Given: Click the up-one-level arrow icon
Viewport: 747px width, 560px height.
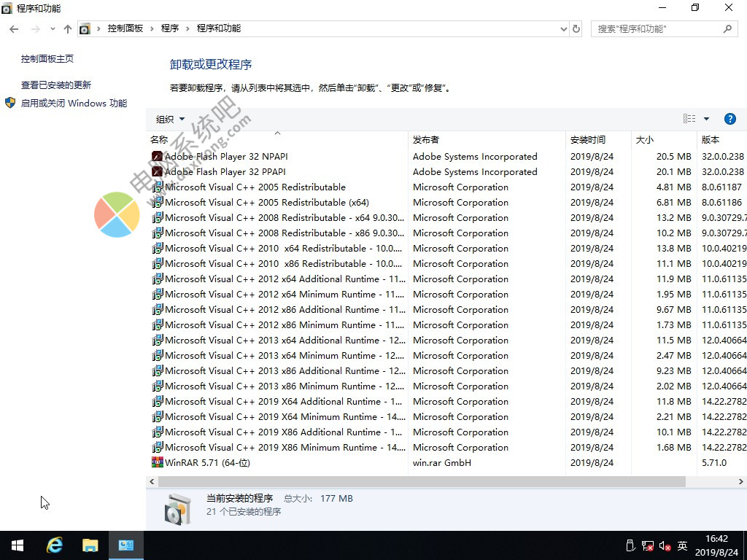Looking at the screenshot, I should click(68, 29).
